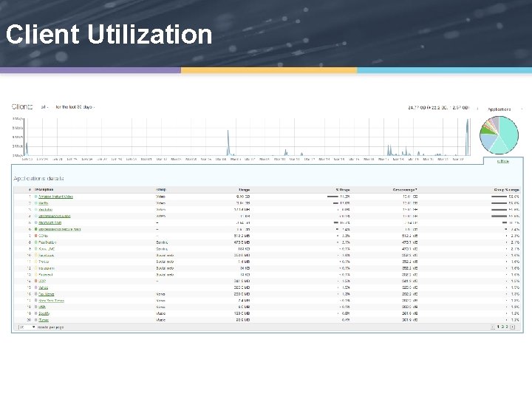Click current page number 1 in pagination
532x399 pixels.
pos(498,327)
